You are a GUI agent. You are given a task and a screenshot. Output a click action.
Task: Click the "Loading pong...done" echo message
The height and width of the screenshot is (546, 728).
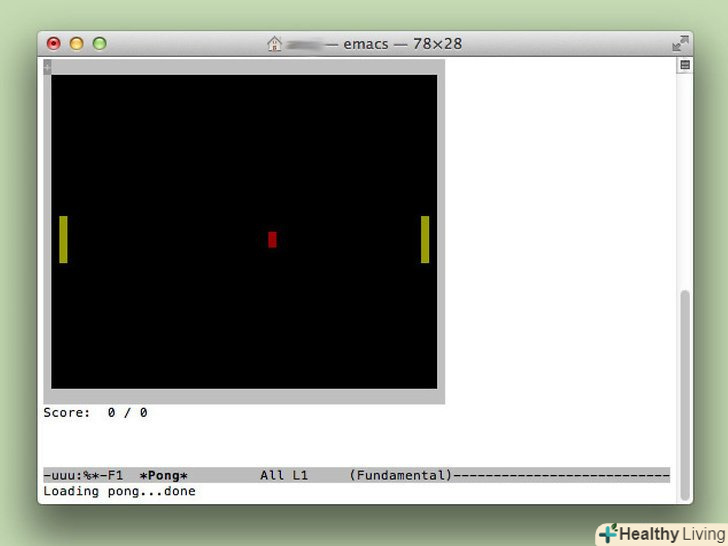(x=119, y=491)
